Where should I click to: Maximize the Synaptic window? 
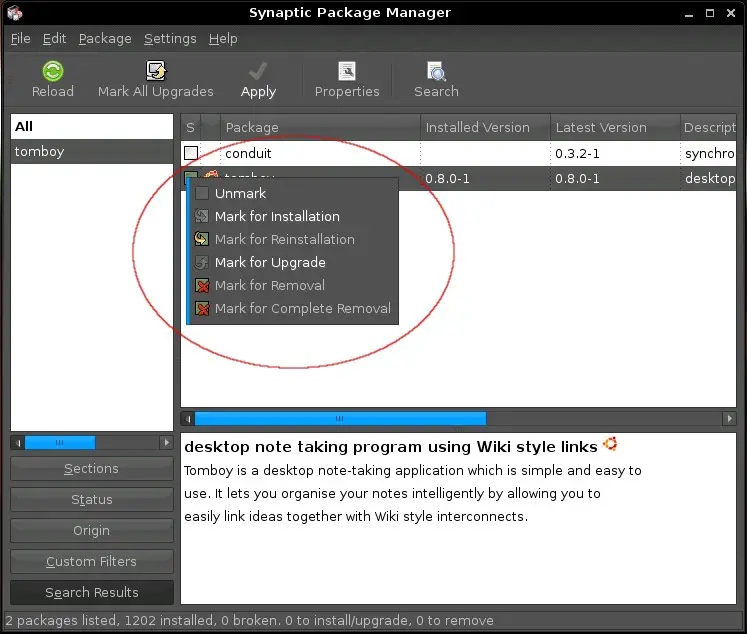point(710,13)
